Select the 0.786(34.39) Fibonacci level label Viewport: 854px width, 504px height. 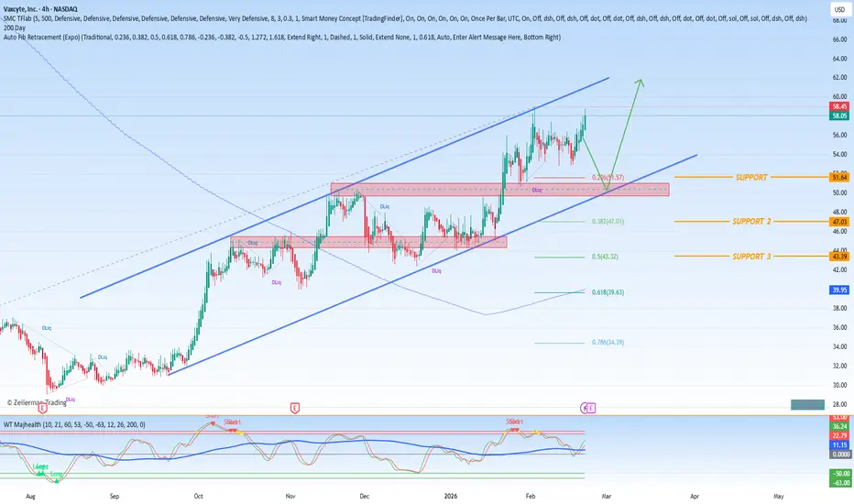click(x=608, y=342)
